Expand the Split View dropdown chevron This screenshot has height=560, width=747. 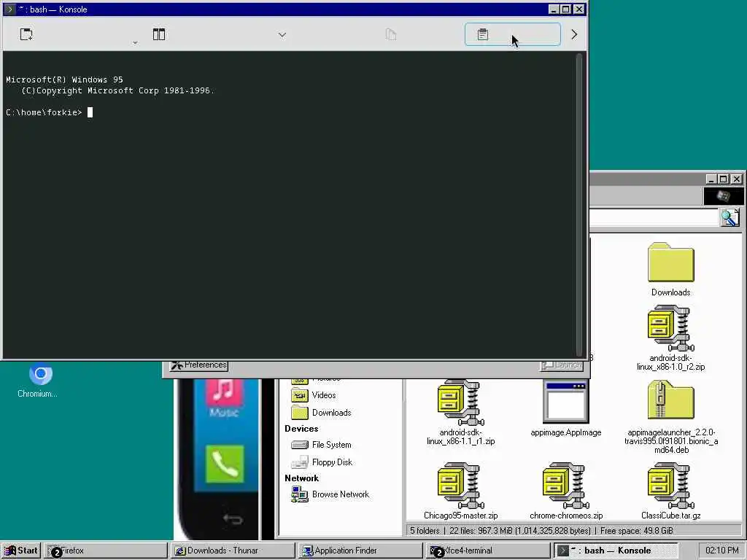(x=282, y=35)
